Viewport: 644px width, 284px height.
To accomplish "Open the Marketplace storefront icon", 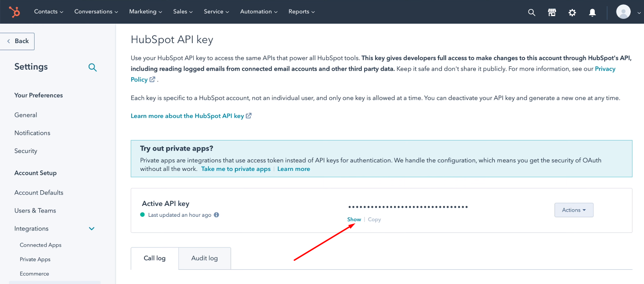I will click(x=552, y=12).
